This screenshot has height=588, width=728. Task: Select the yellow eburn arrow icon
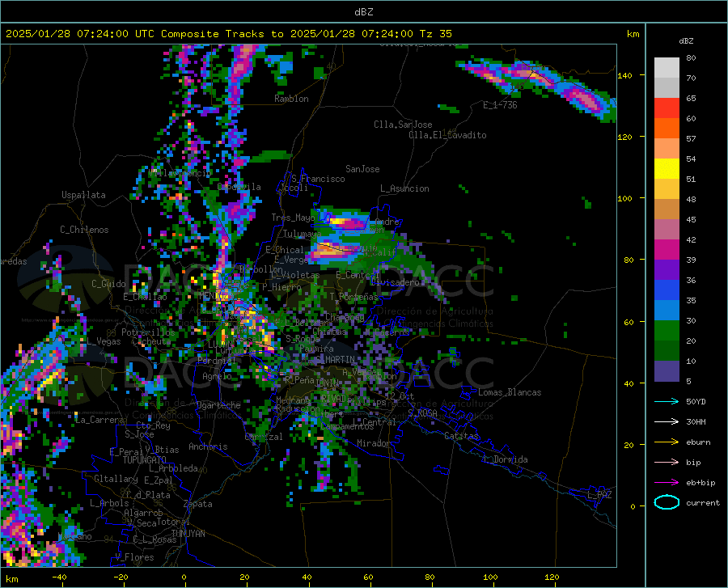(x=667, y=442)
